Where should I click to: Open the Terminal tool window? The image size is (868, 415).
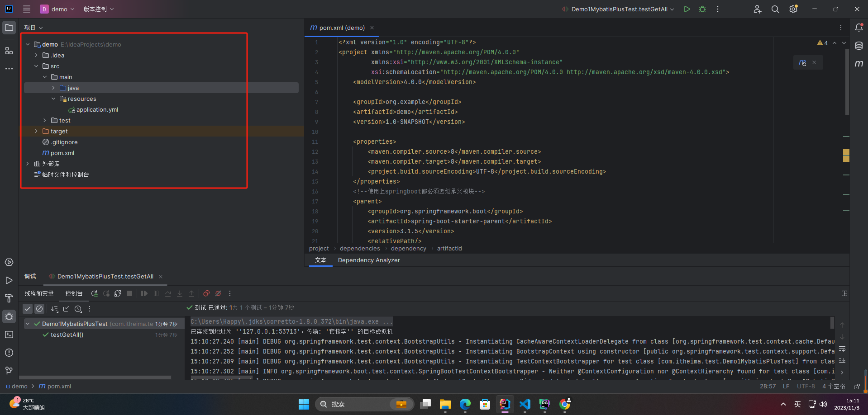pyautogui.click(x=9, y=335)
